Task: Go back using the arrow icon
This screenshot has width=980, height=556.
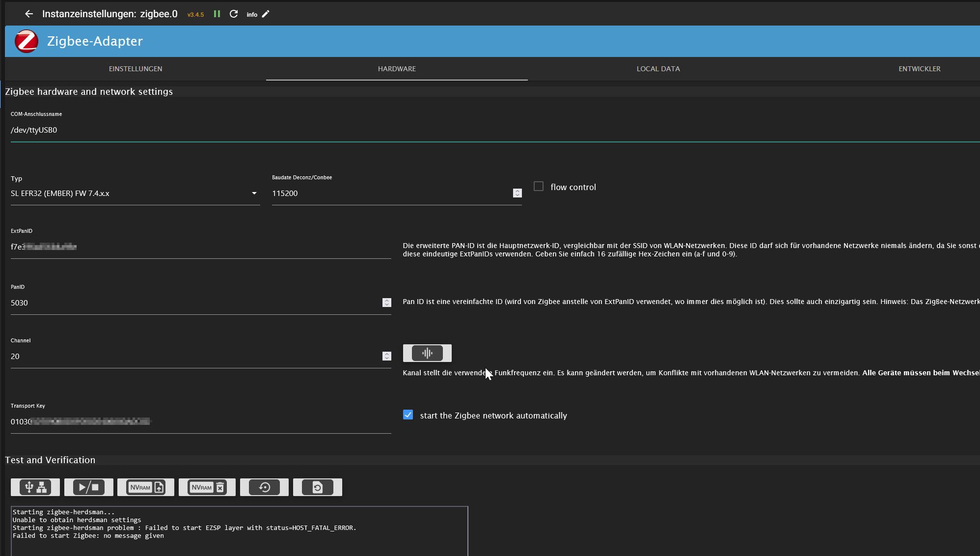Action: pyautogui.click(x=29, y=14)
